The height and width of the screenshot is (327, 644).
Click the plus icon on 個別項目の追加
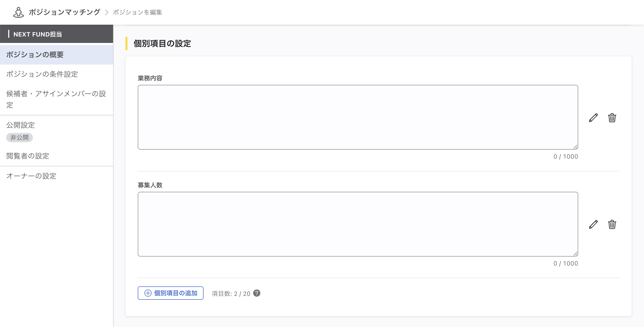coord(148,293)
